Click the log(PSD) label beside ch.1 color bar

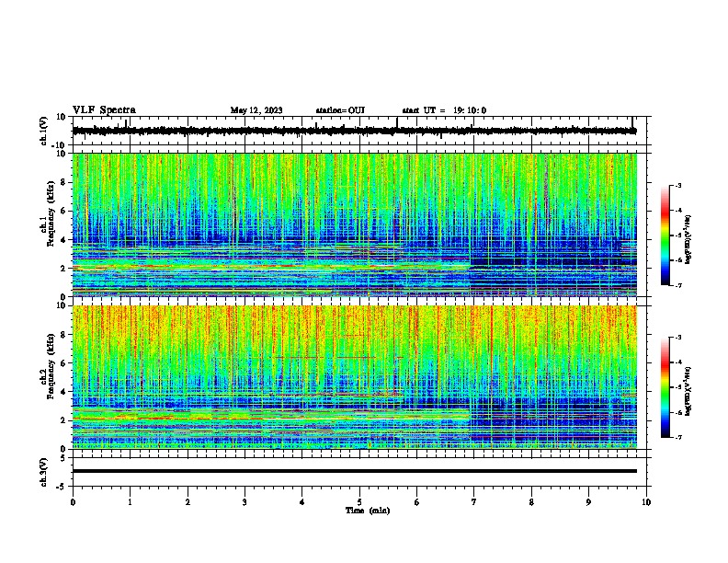(688, 240)
